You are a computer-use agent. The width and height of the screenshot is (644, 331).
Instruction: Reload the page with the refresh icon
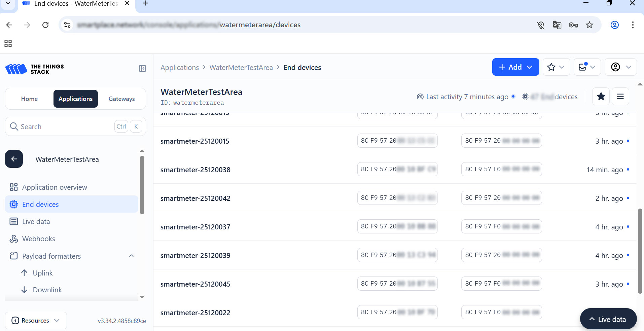pyautogui.click(x=45, y=25)
